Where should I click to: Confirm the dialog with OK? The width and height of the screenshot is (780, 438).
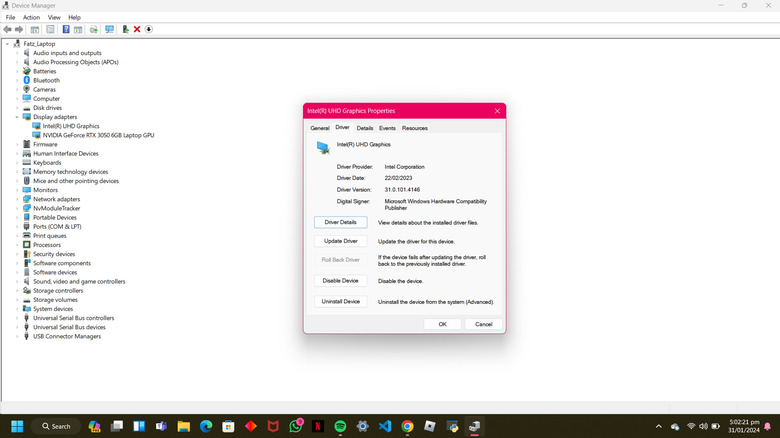tap(442, 324)
